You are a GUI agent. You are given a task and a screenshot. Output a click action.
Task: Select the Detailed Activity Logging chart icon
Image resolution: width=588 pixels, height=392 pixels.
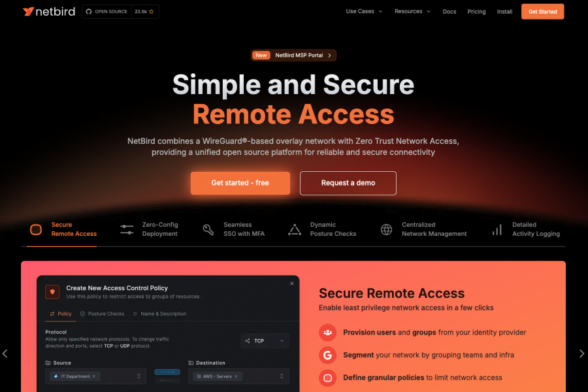click(x=497, y=229)
